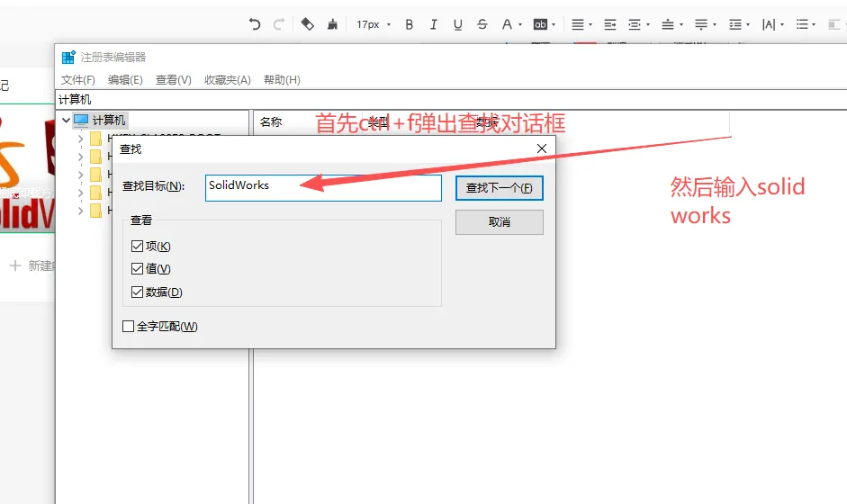Open the 收藏夹(A) menu
The height and width of the screenshot is (504, 847).
pos(228,80)
